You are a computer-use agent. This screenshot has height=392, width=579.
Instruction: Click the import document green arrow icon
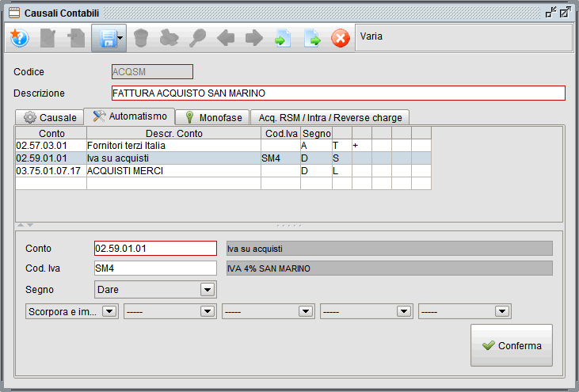tap(283, 38)
